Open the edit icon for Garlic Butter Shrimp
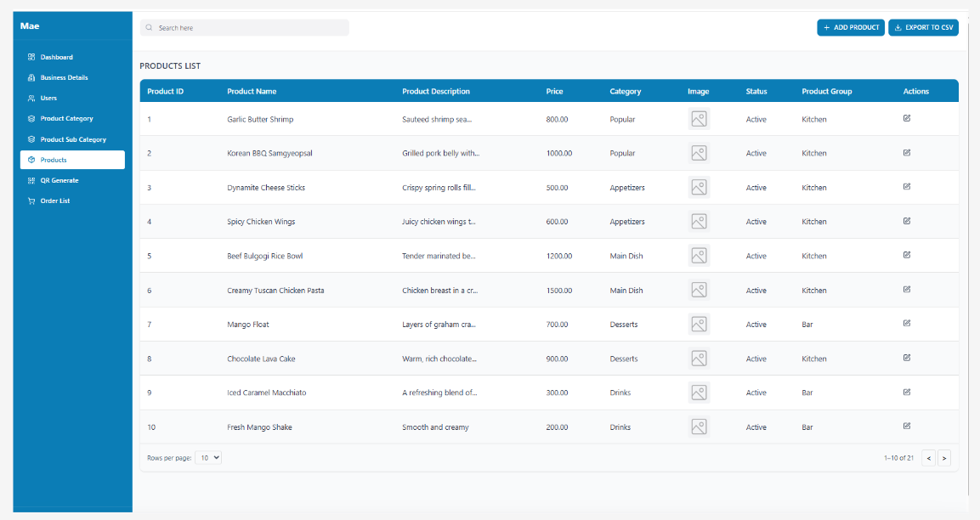 (x=906, y=119)
